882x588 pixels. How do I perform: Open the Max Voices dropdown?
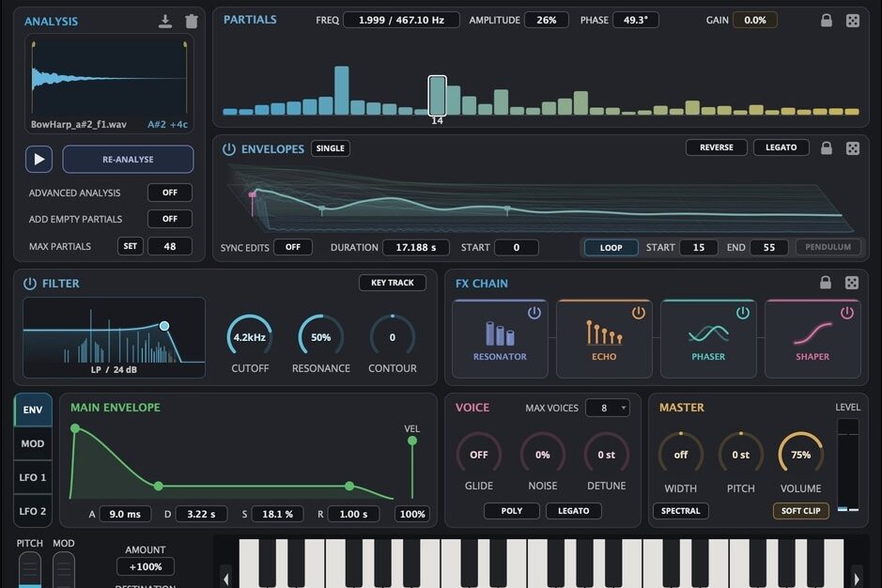608,408
